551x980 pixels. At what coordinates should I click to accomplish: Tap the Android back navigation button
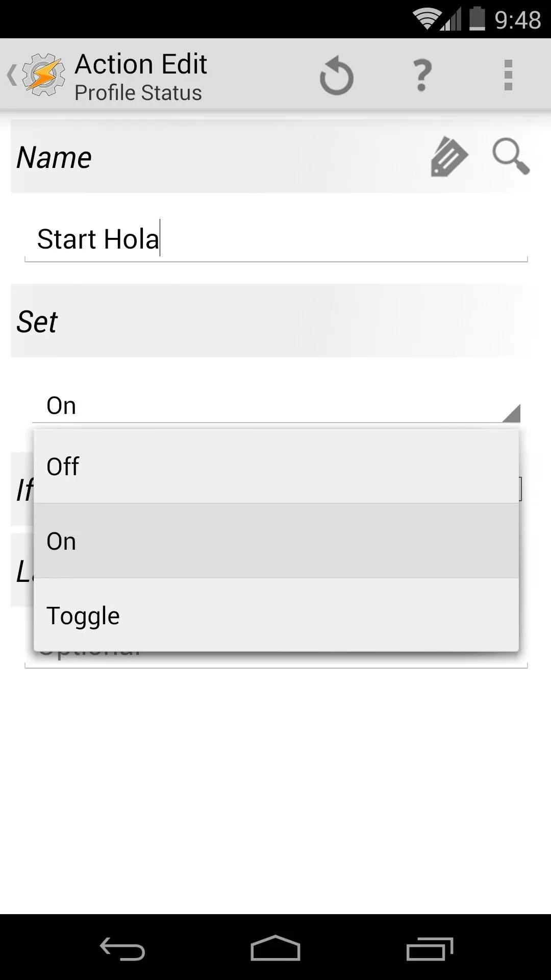click(x=122, y=948)
